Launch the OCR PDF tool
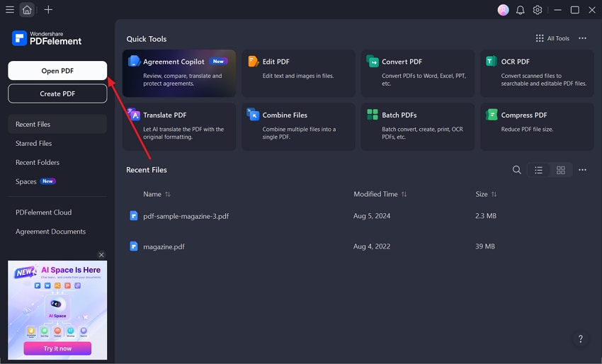Screen dimensions: 602x364 tap(537, 73)
